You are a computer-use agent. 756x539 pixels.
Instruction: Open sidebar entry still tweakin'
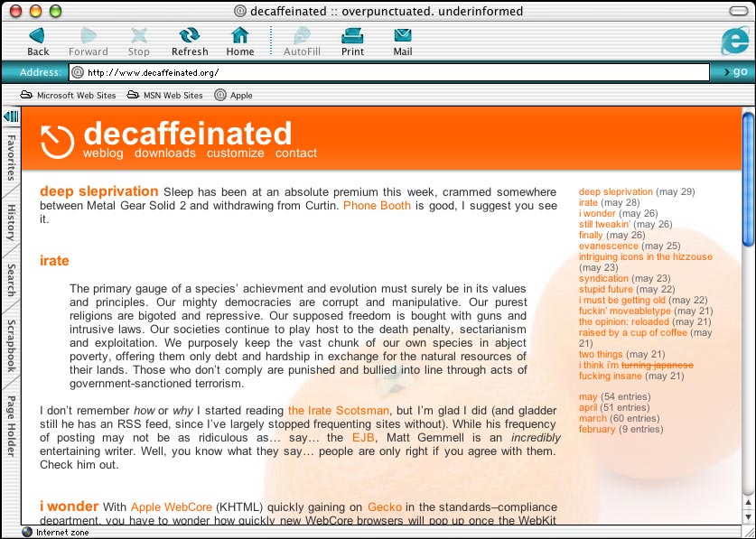604,224
